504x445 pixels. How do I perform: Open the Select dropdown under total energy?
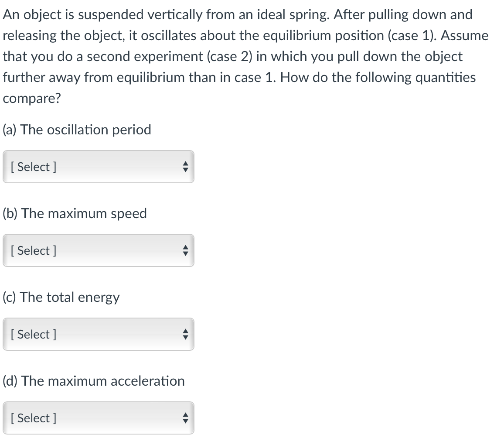coord(98,334)
